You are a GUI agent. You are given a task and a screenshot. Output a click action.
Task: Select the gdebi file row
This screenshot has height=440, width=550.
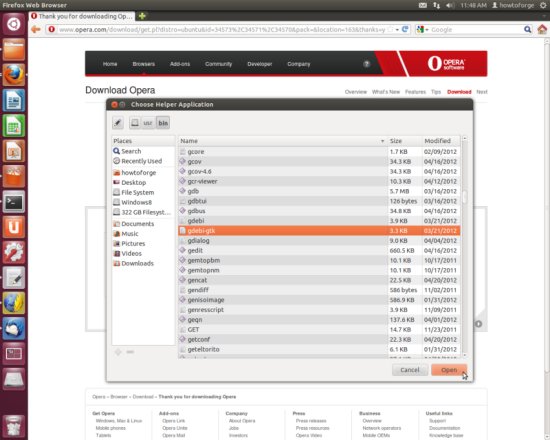(319, 221)
